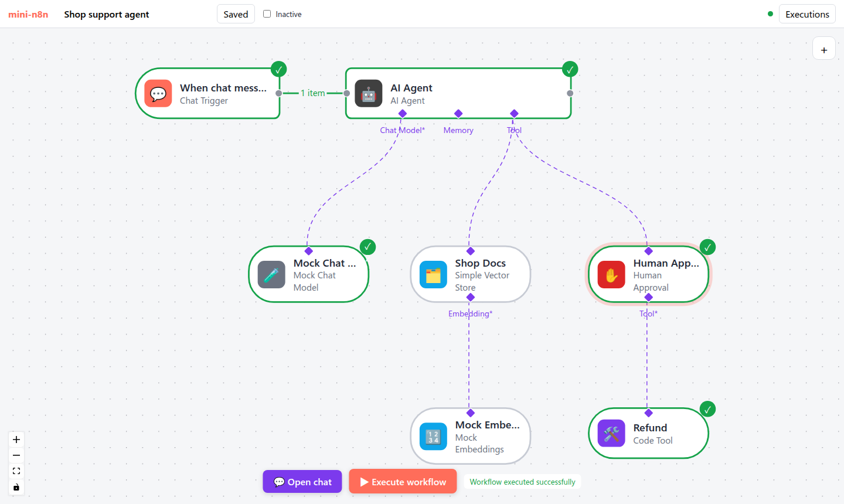Open the chat panel
The height and width of the screenshot is (504, 844).
(x=302, y=482)
